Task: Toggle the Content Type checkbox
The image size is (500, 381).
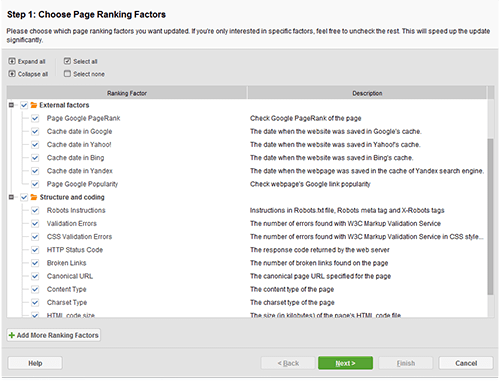Action: click(35, 289)
